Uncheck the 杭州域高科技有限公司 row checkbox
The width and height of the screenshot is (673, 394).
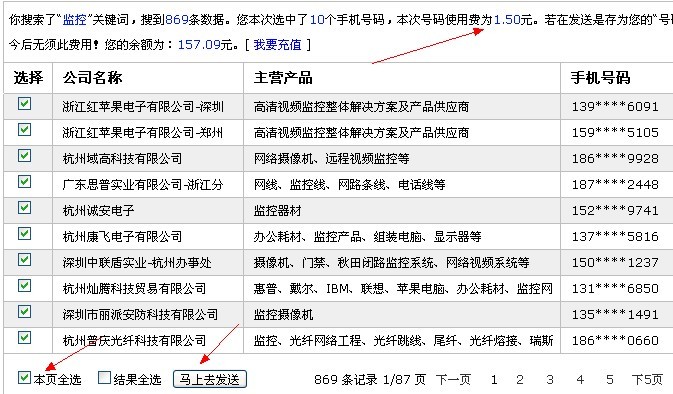point(24,155)
